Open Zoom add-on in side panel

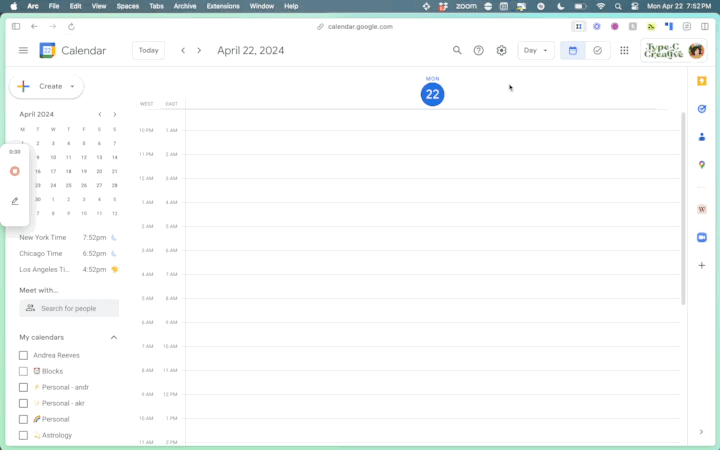tap(702, 237)
